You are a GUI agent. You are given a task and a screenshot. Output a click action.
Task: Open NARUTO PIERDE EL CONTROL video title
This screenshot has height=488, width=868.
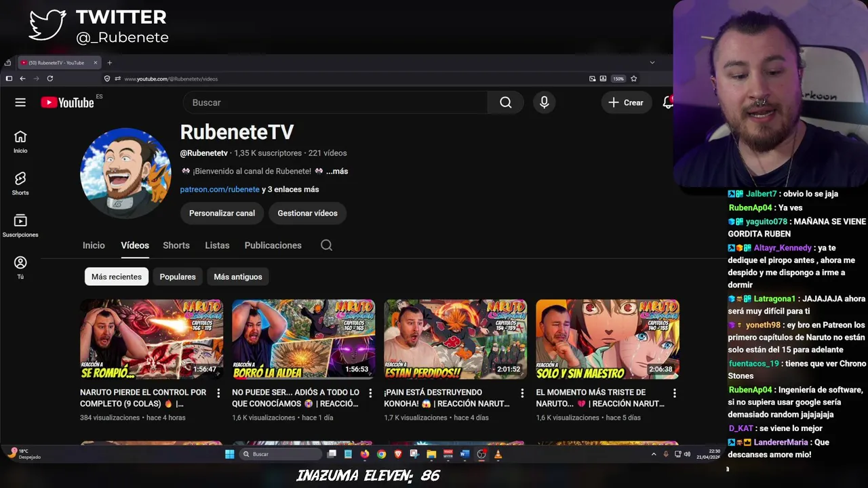click(143, 398)
